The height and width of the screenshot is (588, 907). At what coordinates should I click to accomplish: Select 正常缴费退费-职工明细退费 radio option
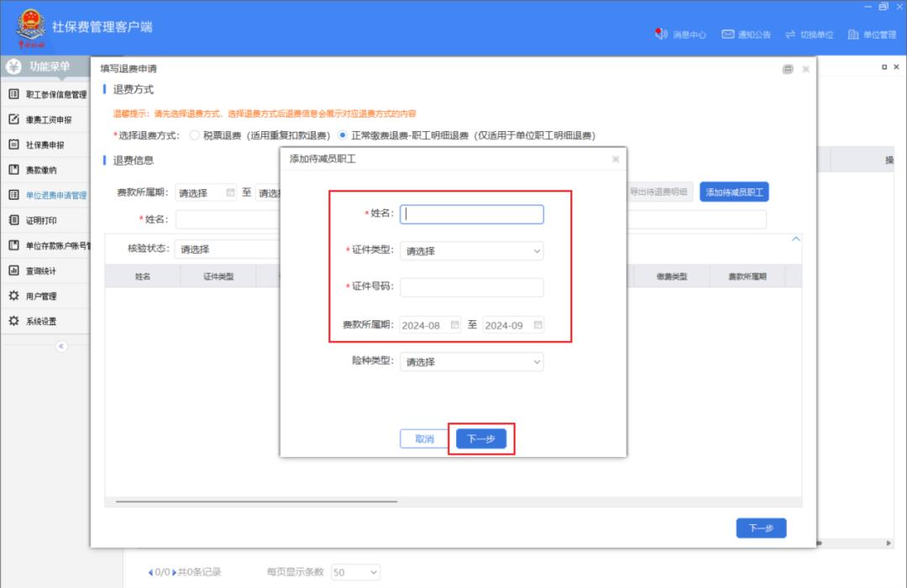coord(343,135)
